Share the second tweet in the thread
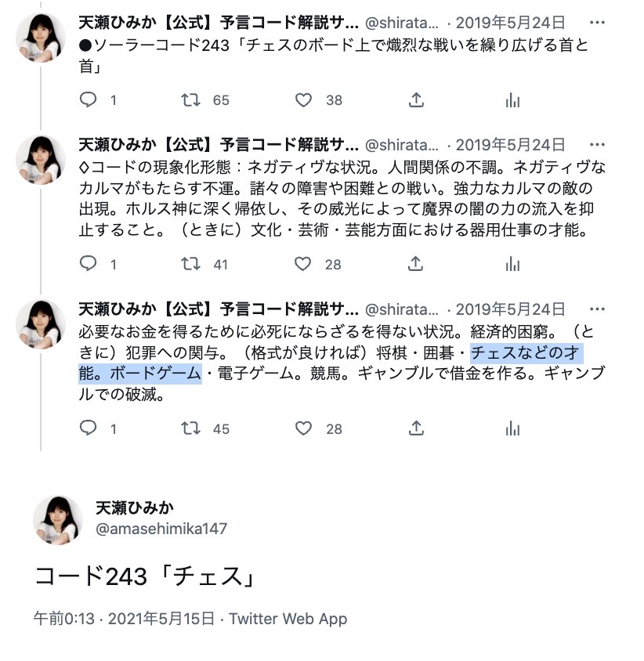 pyautogui.click(x=415, y=264)
